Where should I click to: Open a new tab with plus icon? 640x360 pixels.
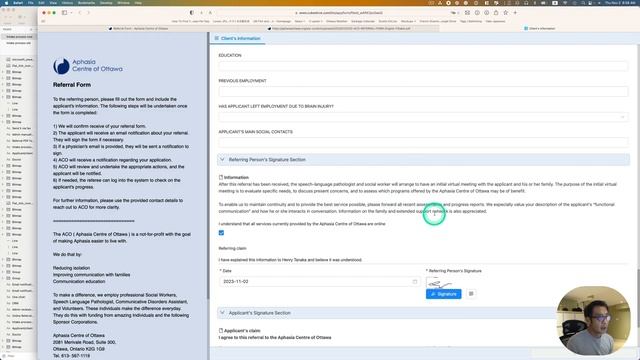pos(515,13)
